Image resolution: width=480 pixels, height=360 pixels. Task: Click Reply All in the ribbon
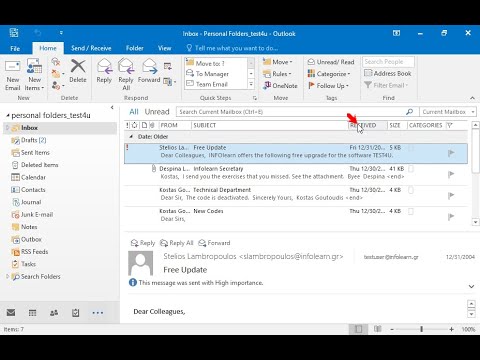126,75
